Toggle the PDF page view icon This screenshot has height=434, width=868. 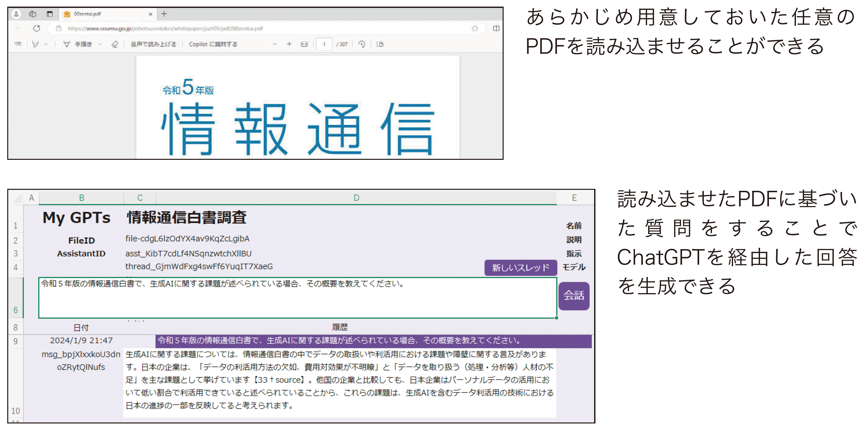click(380, 44)
